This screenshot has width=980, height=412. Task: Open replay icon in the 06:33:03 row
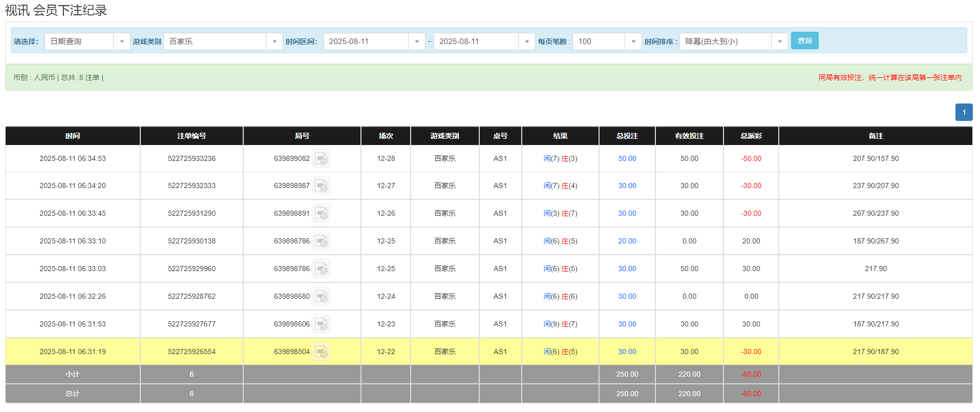click(321, 269)
